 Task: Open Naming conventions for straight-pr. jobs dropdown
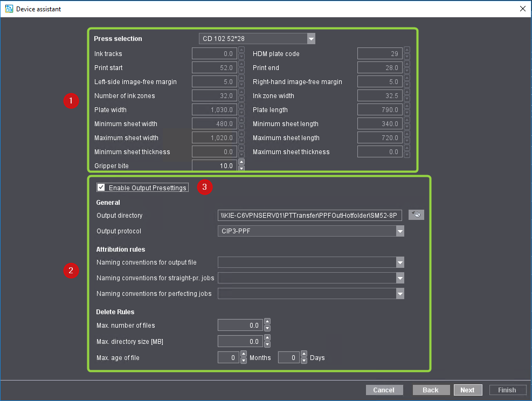click(x=399, y=278)
